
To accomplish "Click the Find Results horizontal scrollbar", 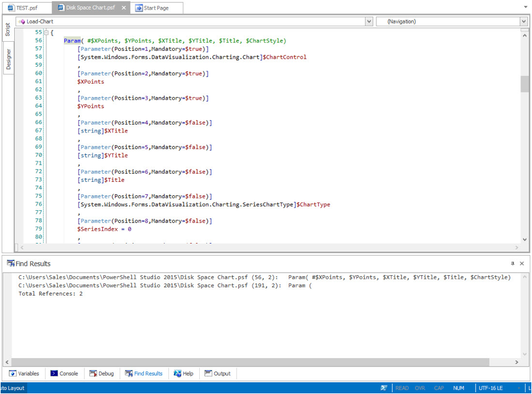I will (251, 362).
